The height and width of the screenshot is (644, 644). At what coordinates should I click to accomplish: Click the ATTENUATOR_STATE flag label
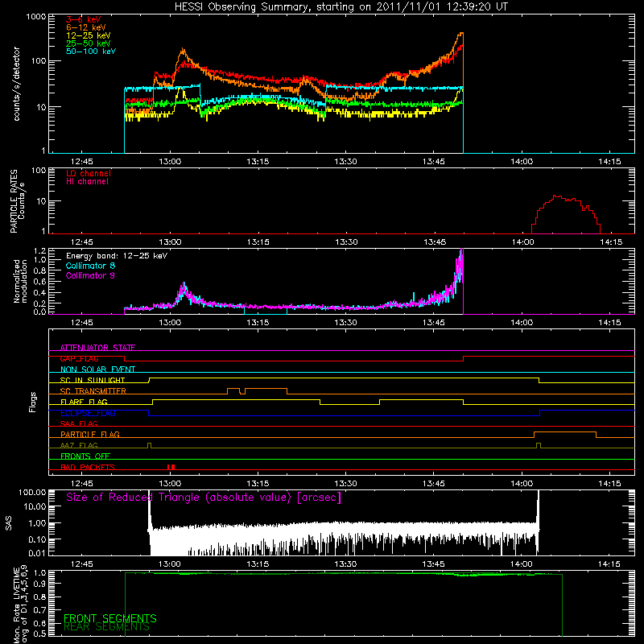point(97,348)
